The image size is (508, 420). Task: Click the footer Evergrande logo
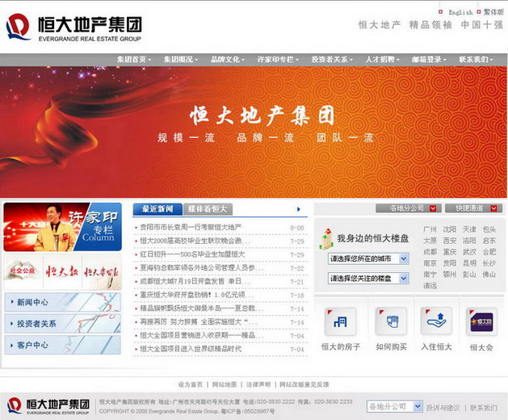(48, 405)
